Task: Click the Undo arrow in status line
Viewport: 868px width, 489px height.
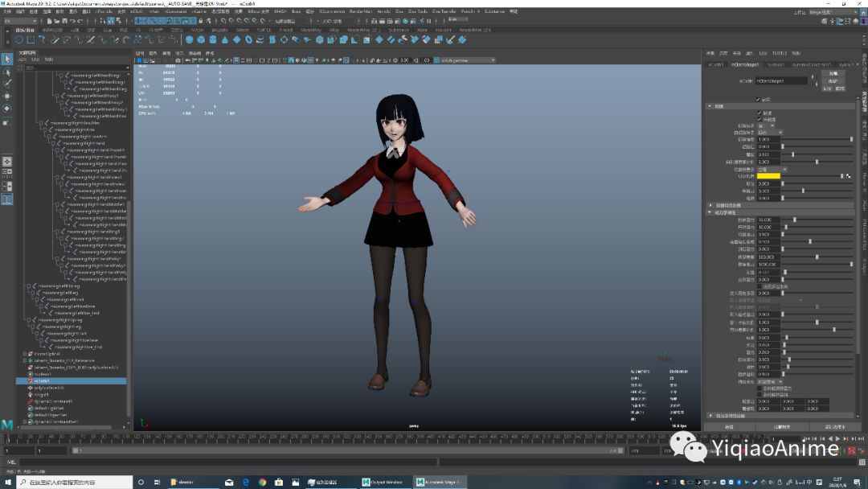Action: tap(72, 21)
